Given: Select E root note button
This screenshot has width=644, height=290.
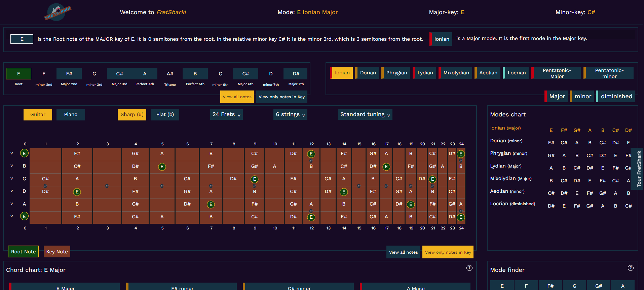Looking at the screenshot, I should (x=18, y=74).
